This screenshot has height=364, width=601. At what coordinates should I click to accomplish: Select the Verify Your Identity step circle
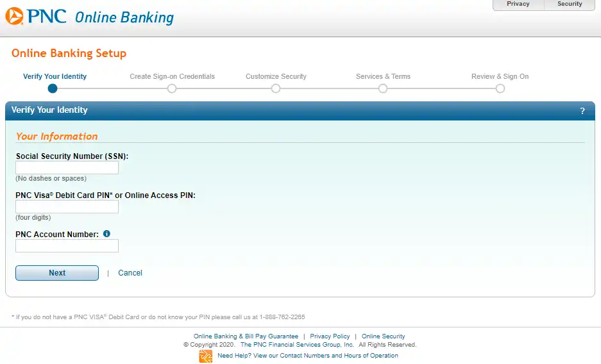(53, 89)
